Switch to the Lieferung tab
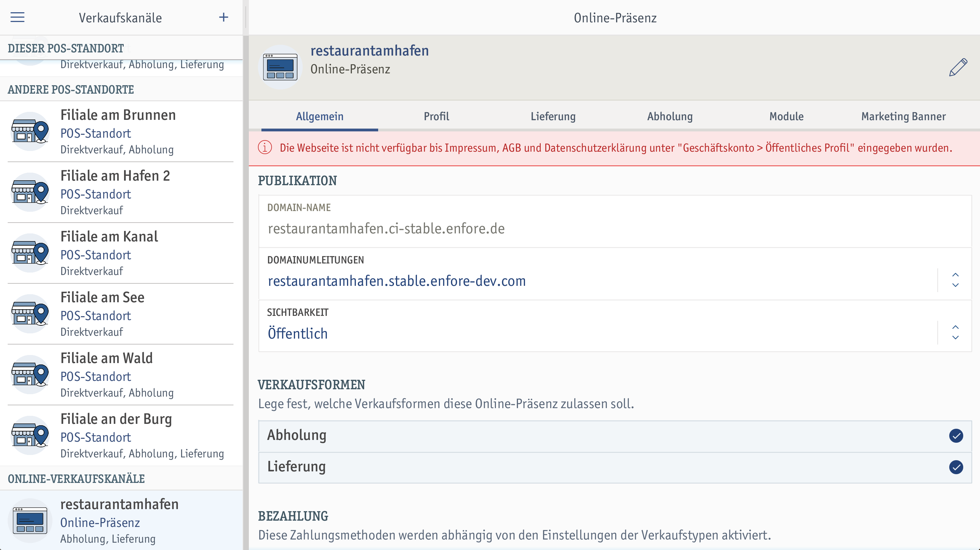This screenshot has width=980, height=550. [553, 116]
